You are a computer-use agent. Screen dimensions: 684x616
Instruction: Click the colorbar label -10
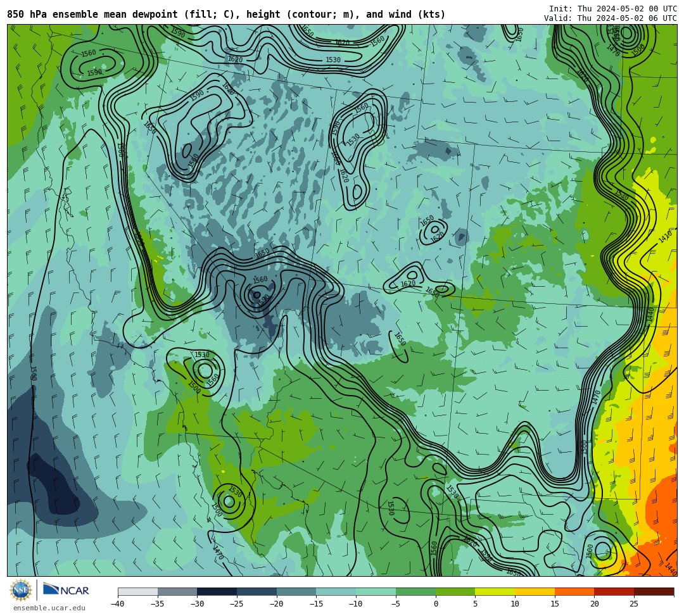(x=356, y=604)
